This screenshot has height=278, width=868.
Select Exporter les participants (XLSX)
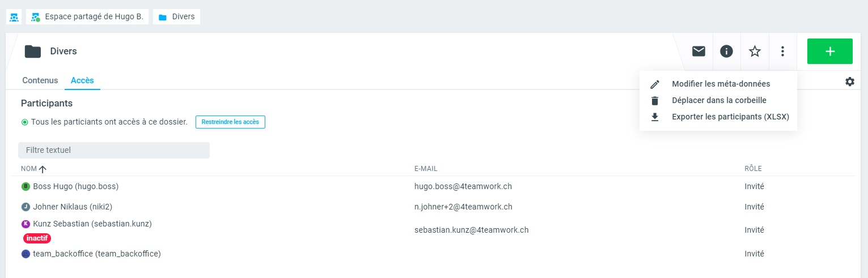[x=730, y=117]
